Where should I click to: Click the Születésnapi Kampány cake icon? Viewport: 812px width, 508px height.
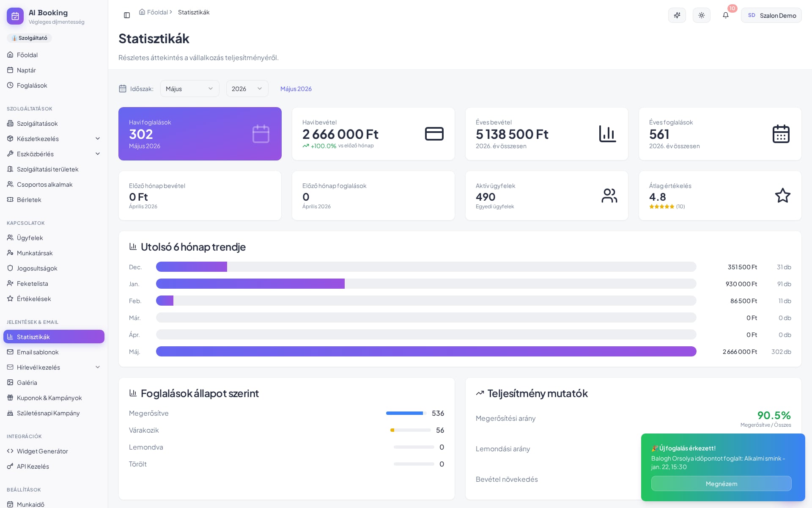(10, 413)
